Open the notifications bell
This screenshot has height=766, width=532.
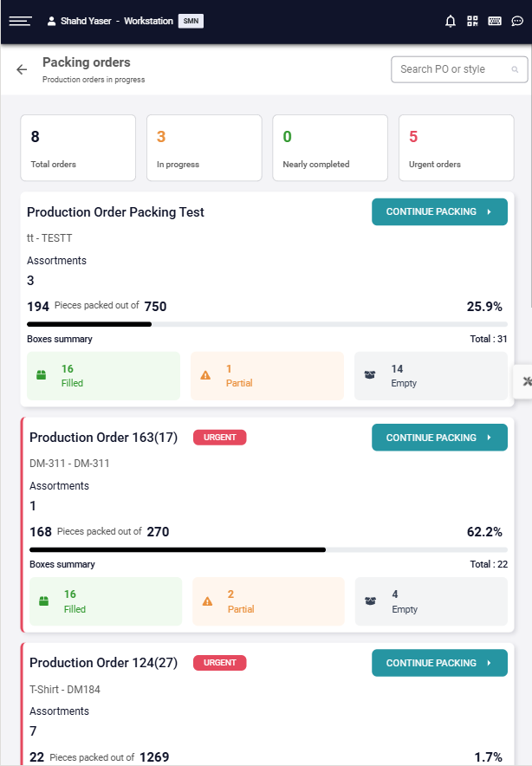tap(451, 21)
